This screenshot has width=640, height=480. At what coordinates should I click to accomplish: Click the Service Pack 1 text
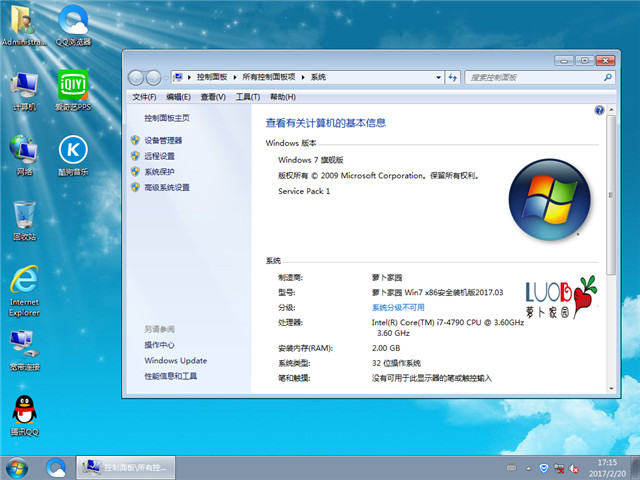click(304, 191)
